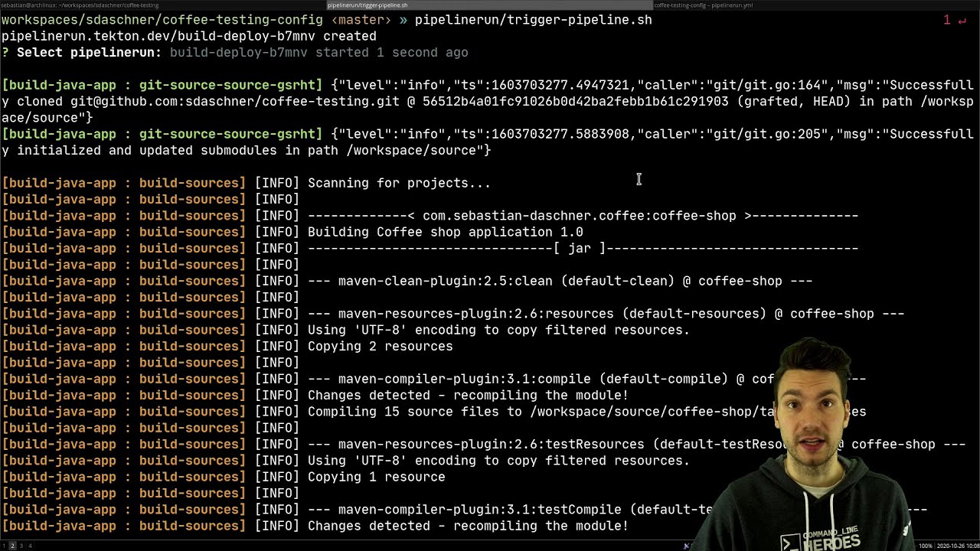980x551 pixels.
Task: Switch to workspace 2 in status bar
Action: (x=11, y=546)
